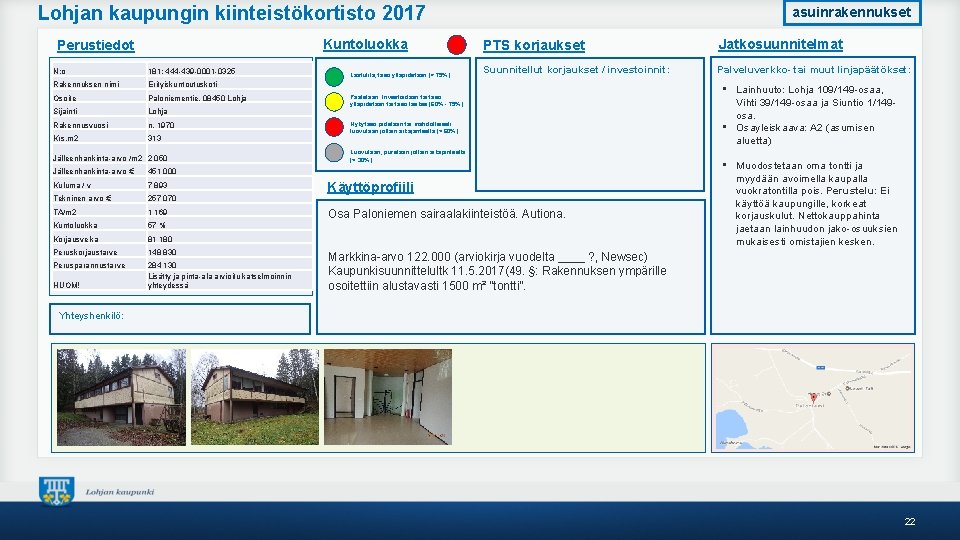Click the location map thumbnail

coord(812,398)
